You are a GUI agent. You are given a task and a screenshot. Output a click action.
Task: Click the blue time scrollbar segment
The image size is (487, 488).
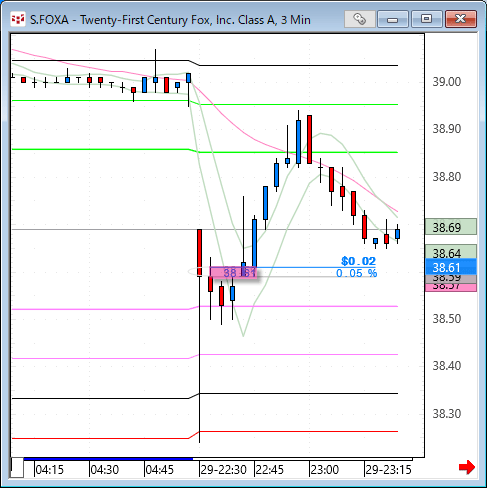[x=108, y=459]
